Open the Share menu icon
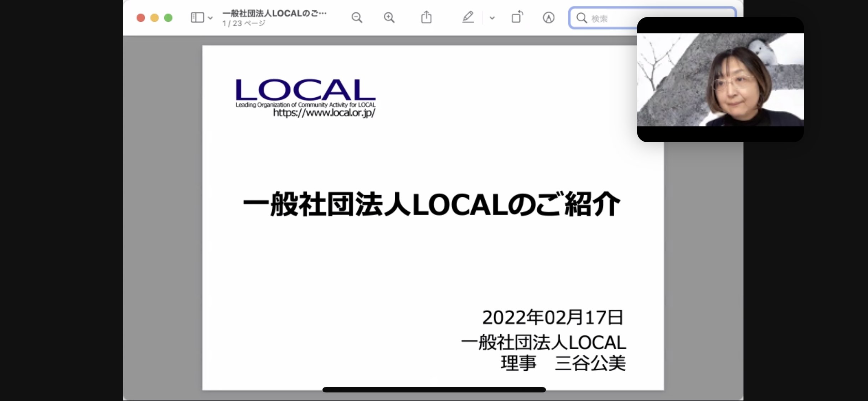 [x=426, y=17]
